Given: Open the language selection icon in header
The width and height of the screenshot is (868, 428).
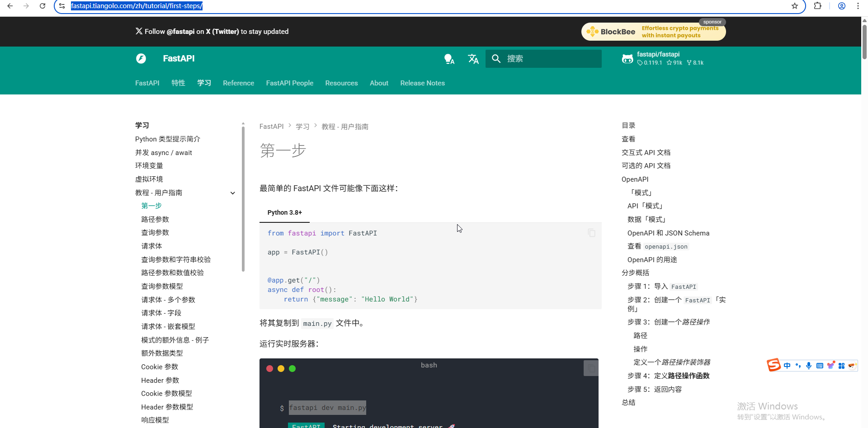Looking at the screenshot, I should [x=473, y=58].
